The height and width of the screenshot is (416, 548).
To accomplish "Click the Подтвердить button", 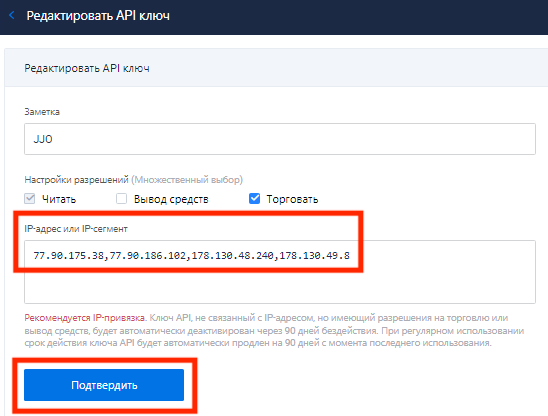I will coord(104,385).
